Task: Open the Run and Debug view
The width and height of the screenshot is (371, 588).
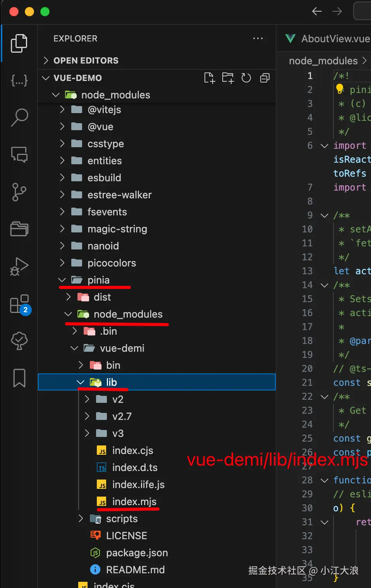Action: point(19,266)
